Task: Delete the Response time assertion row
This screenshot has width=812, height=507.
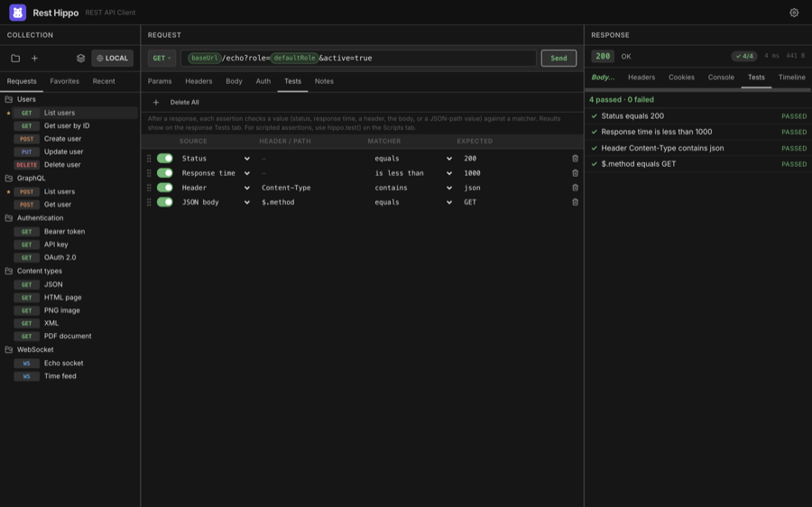Action: pyautogui.click(x=575, y=173)
